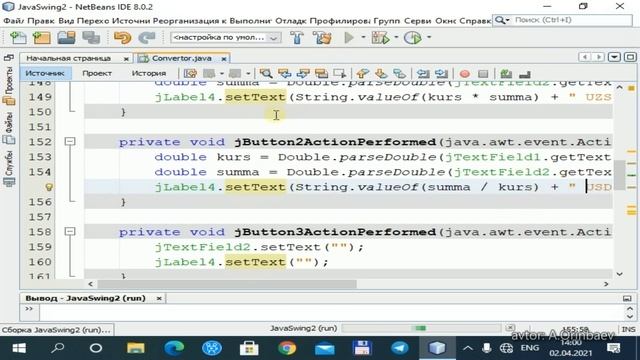
Task: Click the Next Bookmark icon
Action: tap(381, 73)
